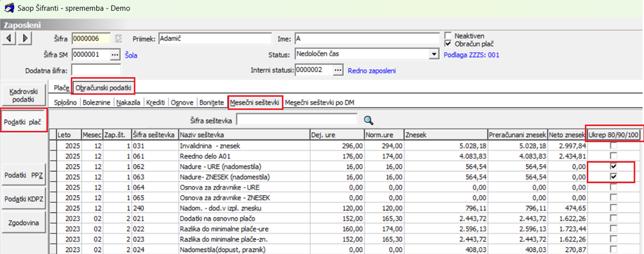Open the Mesečni seštevki po DM tab

point(320,103)
